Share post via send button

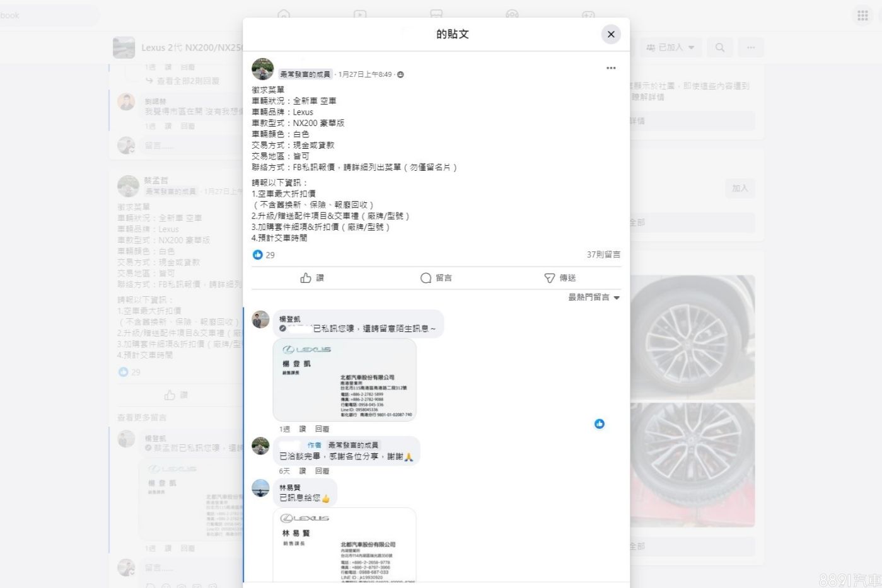point(560,278)
